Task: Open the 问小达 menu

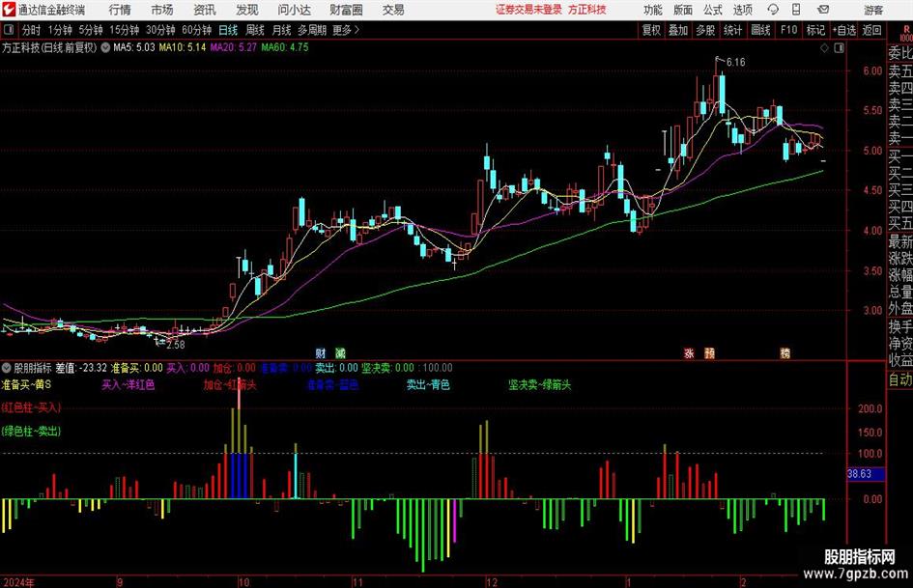Action: 294,10
